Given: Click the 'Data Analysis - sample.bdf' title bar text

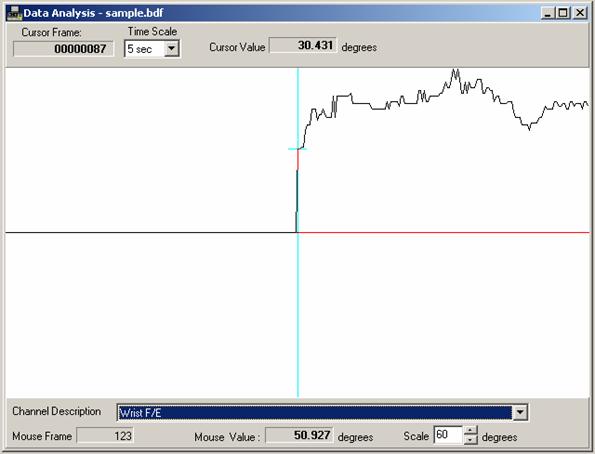Looking at the screenshot, I should point(93,13).
